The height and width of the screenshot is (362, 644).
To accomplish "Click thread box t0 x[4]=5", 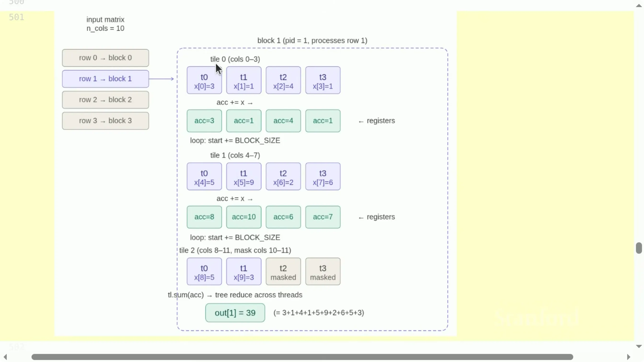I will pos(204,176).
